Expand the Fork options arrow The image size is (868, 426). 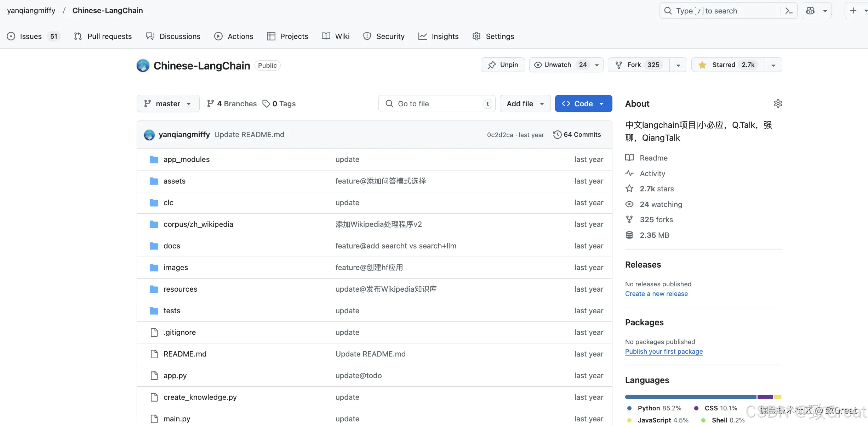678,65
